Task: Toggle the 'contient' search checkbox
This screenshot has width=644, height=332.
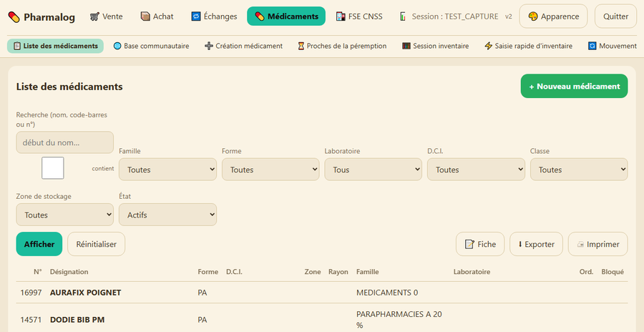Action: point(52,168)
